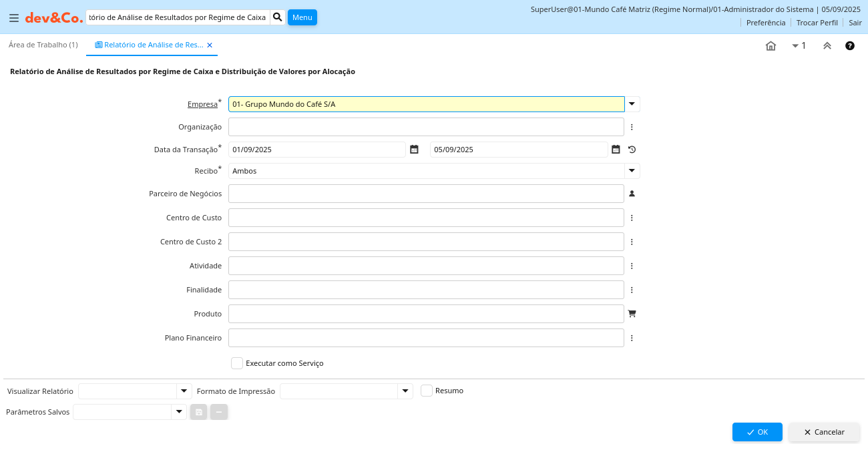Open calendar for start transaction date

[x=414, y=150]
